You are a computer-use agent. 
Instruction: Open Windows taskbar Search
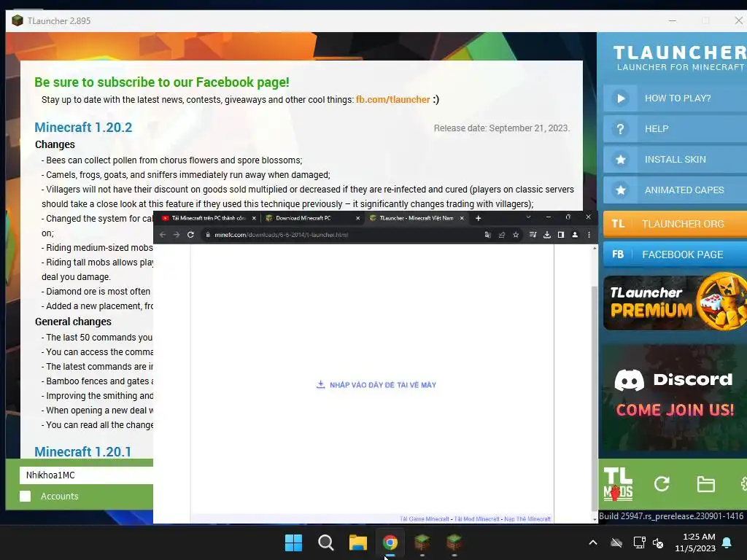click(326, 542)
